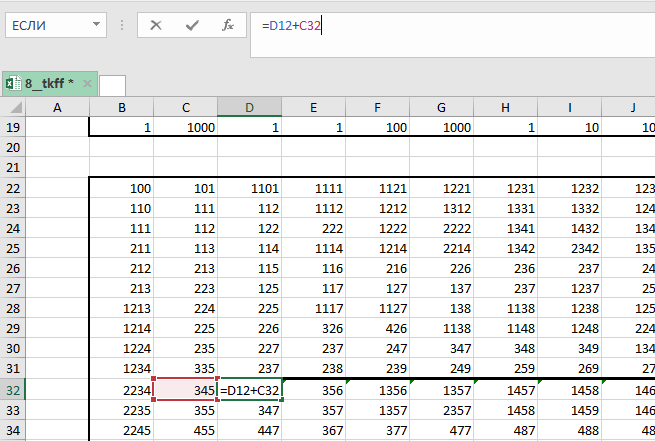
Task: Open Insert Function with the fx icon
Action: coord(228,26)
